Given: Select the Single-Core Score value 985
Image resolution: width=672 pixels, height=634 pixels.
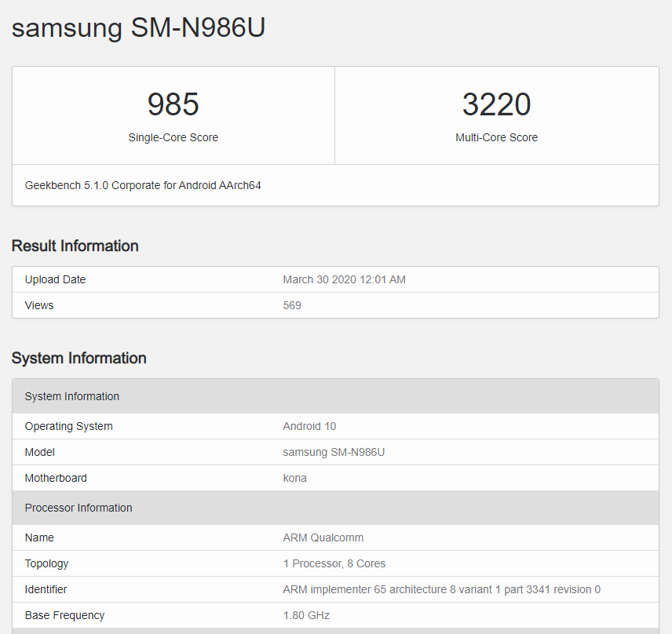Looking at the screenshot, I should (x=173, y=104).
